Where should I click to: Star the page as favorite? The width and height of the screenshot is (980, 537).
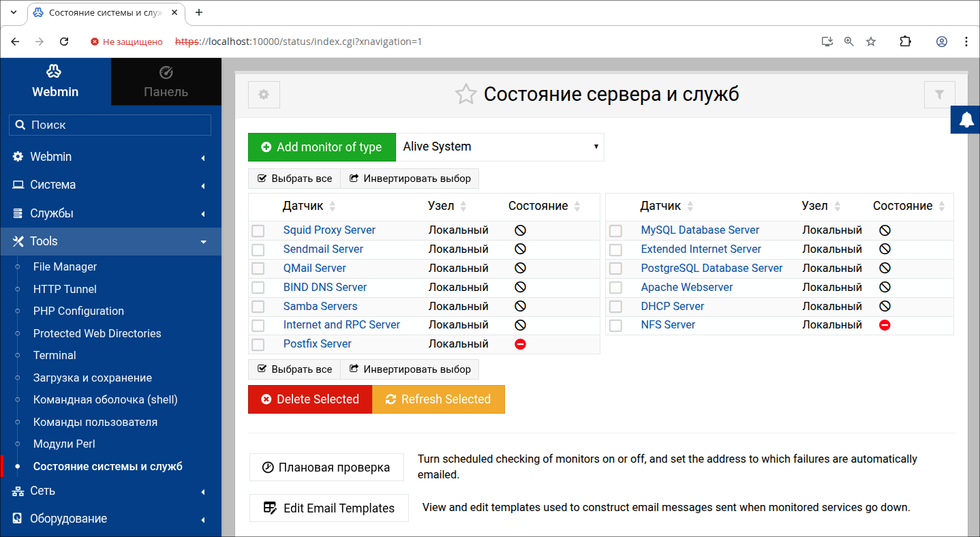465,94
